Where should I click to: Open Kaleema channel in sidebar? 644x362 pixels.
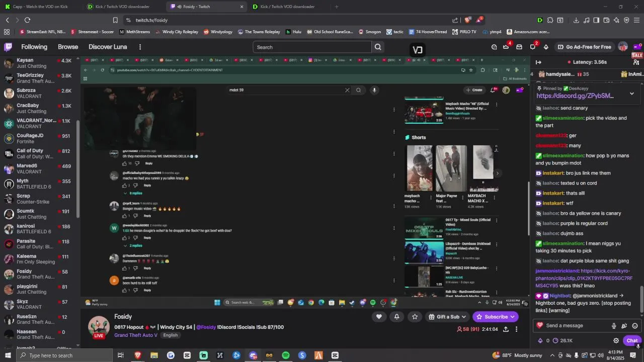38,259
